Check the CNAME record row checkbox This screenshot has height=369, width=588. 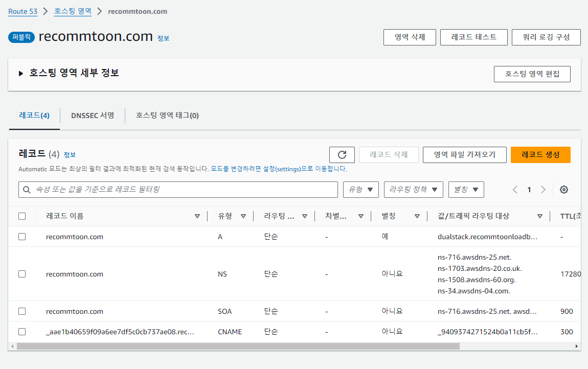(x=22, y=332)
